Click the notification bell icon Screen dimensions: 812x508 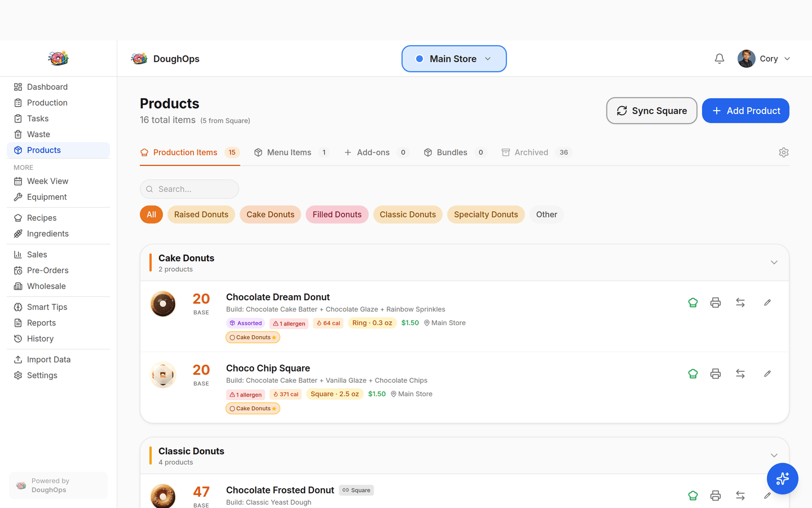pos(719,59)
